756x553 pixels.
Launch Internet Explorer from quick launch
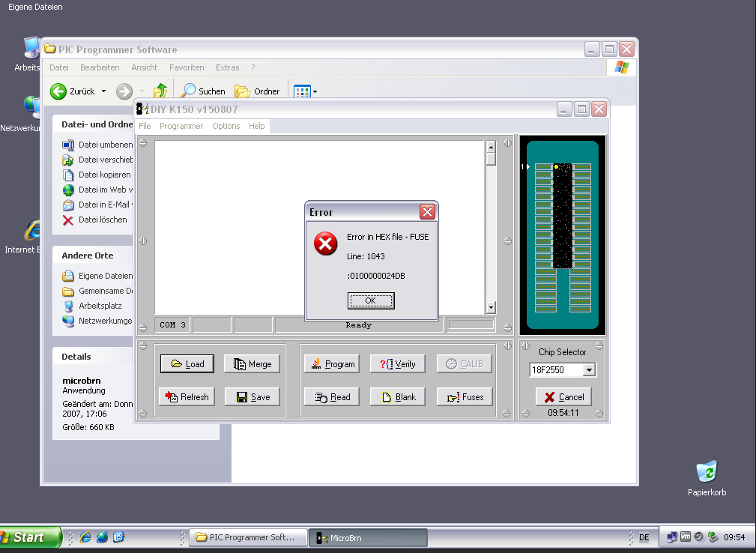click(85, 537)
